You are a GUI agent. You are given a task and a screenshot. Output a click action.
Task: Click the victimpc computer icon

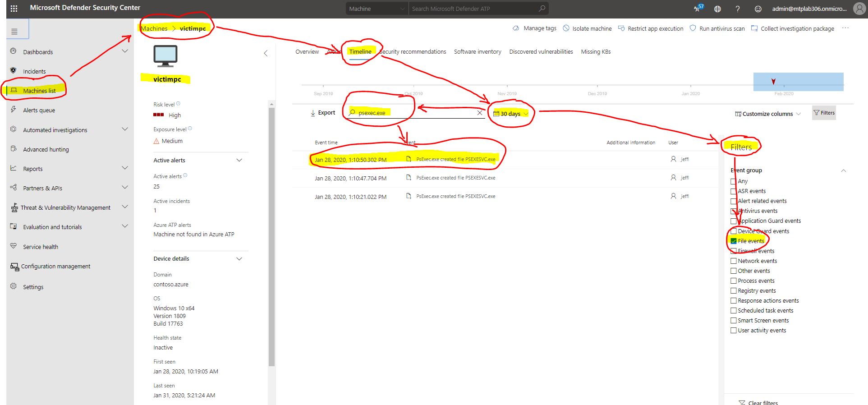[165, 56]
